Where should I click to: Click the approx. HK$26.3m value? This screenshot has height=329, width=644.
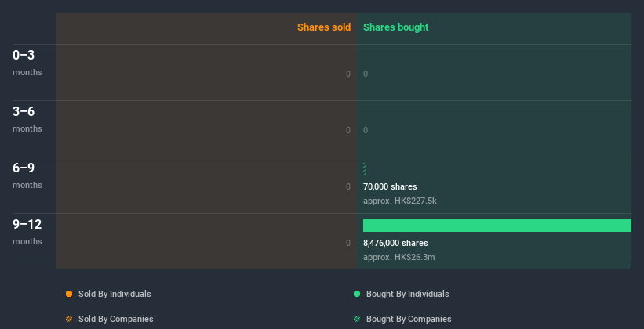pyautogui.click(x=399, y=257)
